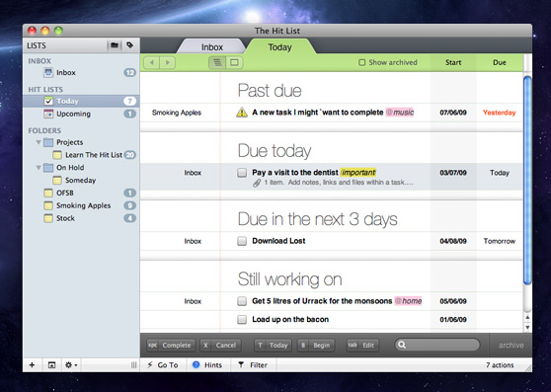
Task: Click the window panel icon beside the plus
Action: (x=51, y=365)
